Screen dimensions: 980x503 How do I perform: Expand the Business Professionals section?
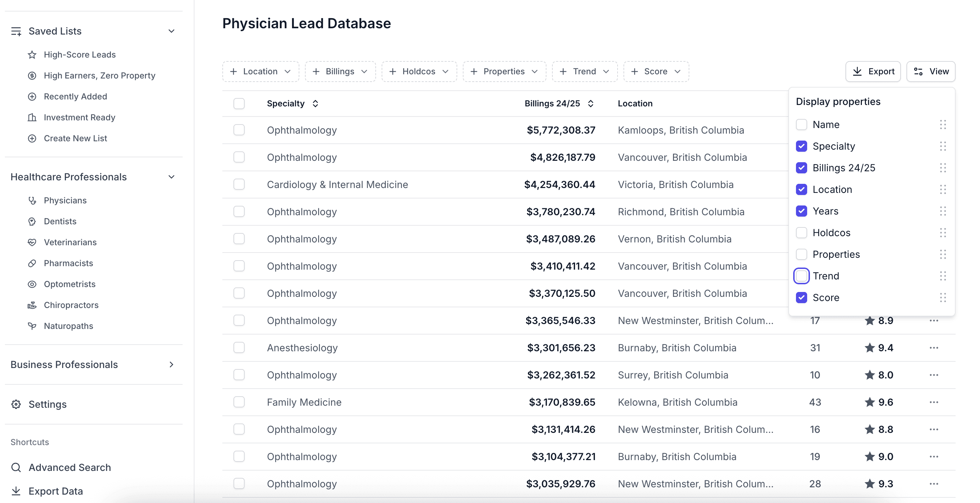171,365
